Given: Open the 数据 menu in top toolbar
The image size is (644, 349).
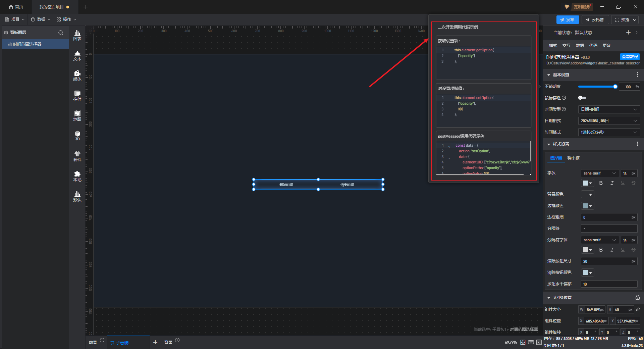Looking at the screenshot, I should tap(41, 19).
